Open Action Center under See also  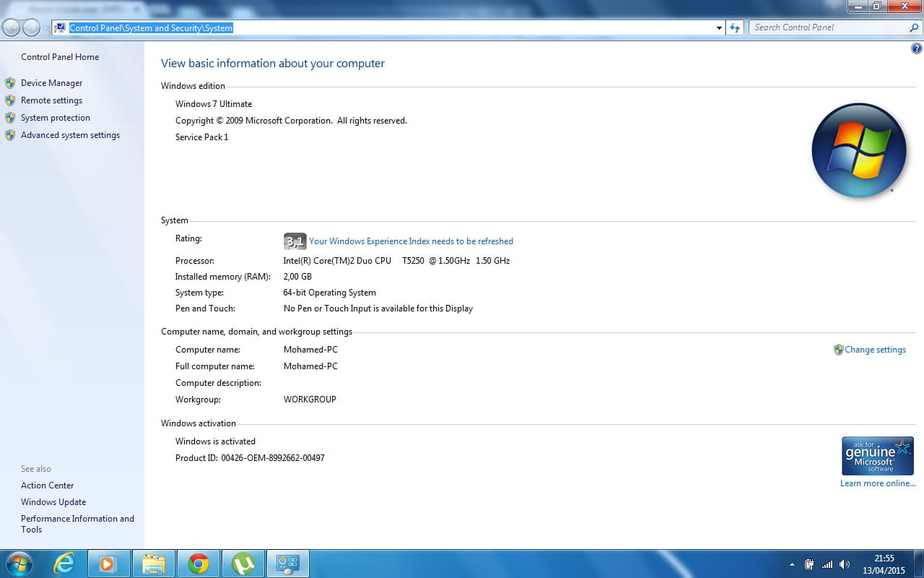pyautogui.click(x=47, y=486)
